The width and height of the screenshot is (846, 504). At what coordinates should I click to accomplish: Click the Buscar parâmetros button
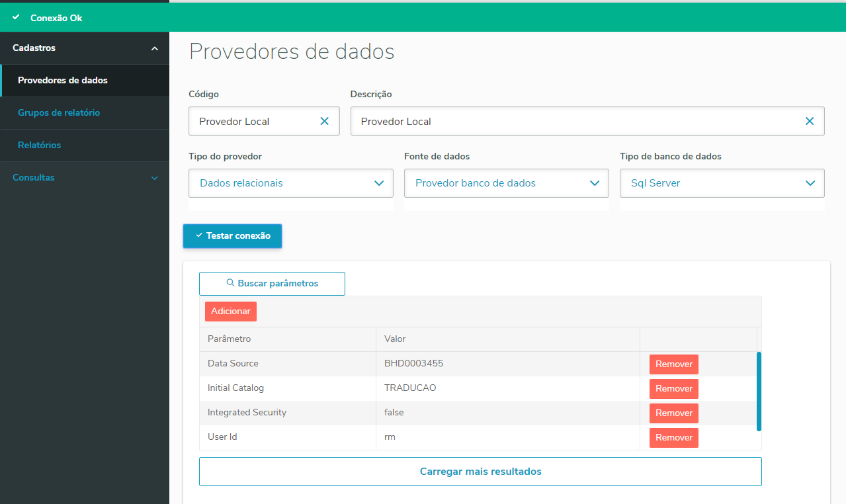tap(272, 284)
